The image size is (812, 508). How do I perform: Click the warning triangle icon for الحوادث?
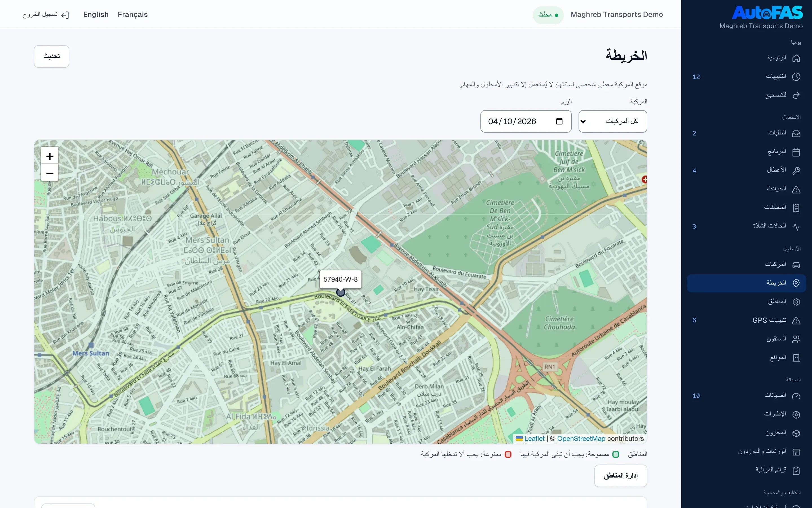(796, 189)
